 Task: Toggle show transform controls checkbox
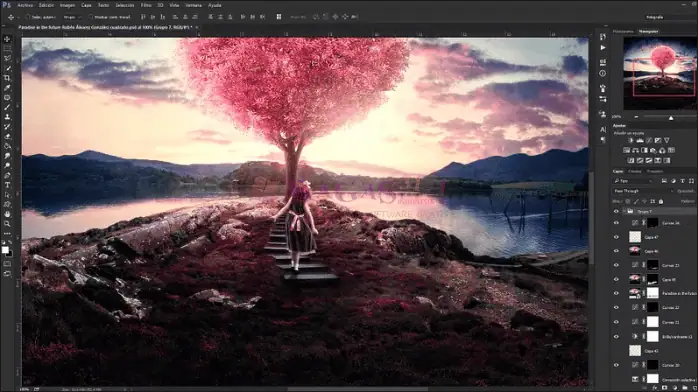click(90, 17)
